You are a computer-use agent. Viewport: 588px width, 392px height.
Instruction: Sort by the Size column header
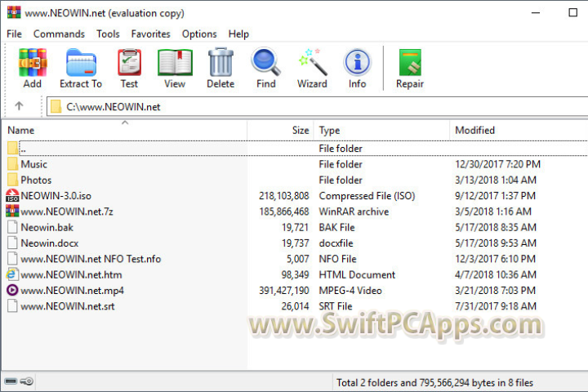pos(280,130)
